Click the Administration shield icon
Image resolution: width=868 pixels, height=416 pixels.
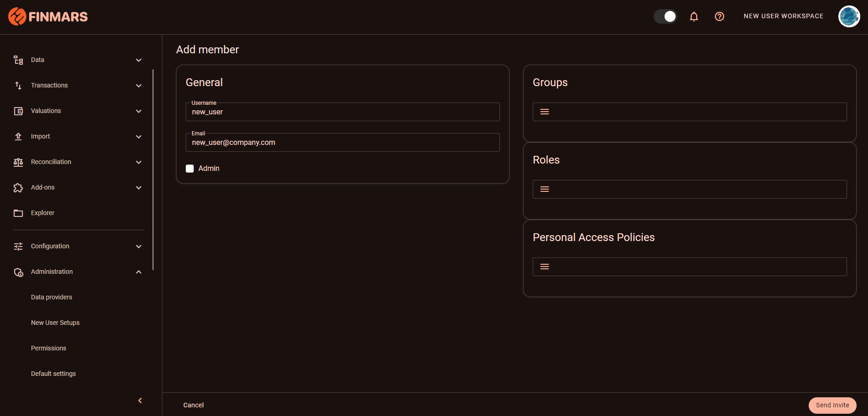18,272
